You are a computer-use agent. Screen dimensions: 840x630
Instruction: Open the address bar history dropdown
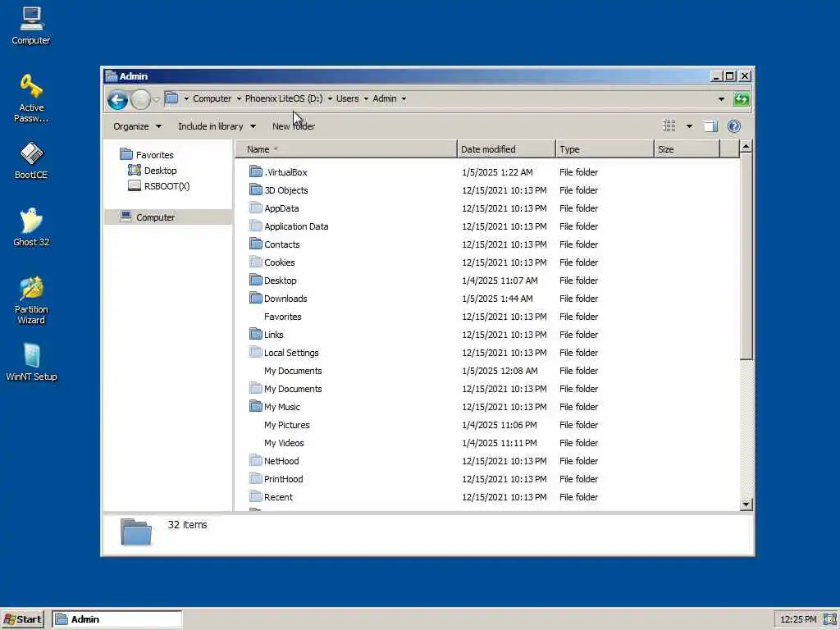click(721, 99)
